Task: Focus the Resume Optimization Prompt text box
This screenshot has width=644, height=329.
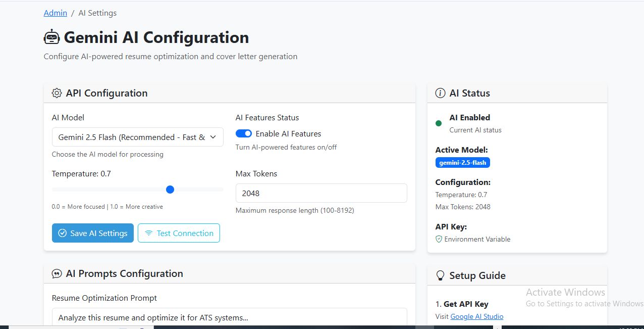Action: click(229, 317)
